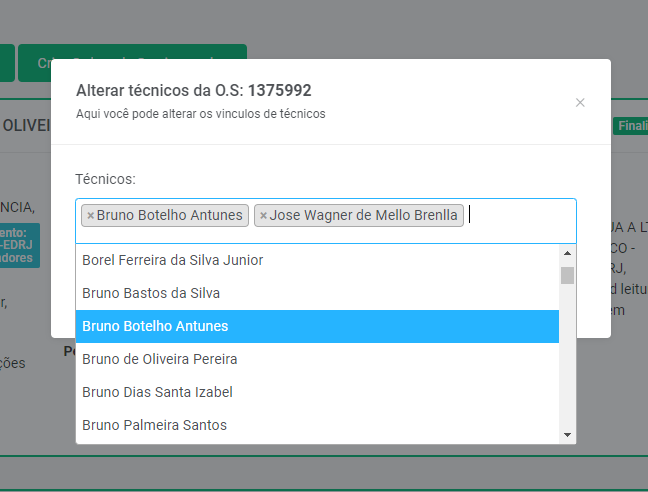Click the dropdown scrollbar down arrow

coord(567,435)
